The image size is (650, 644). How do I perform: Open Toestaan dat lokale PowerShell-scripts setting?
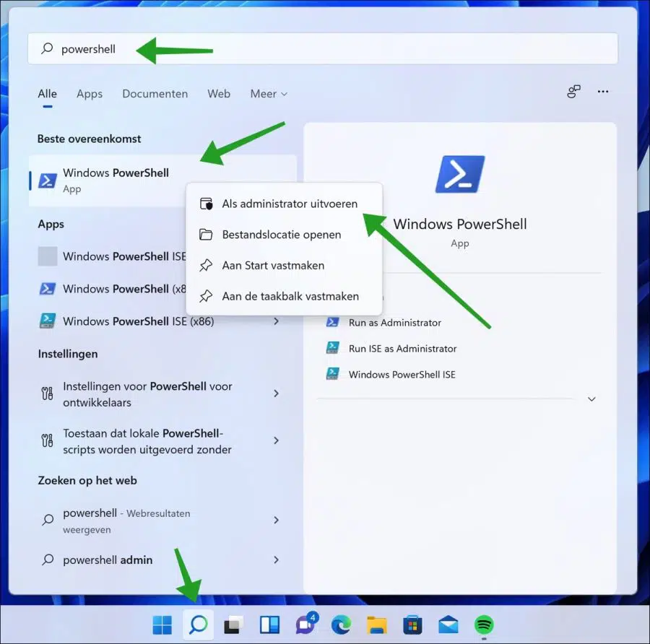coord(163,441)
